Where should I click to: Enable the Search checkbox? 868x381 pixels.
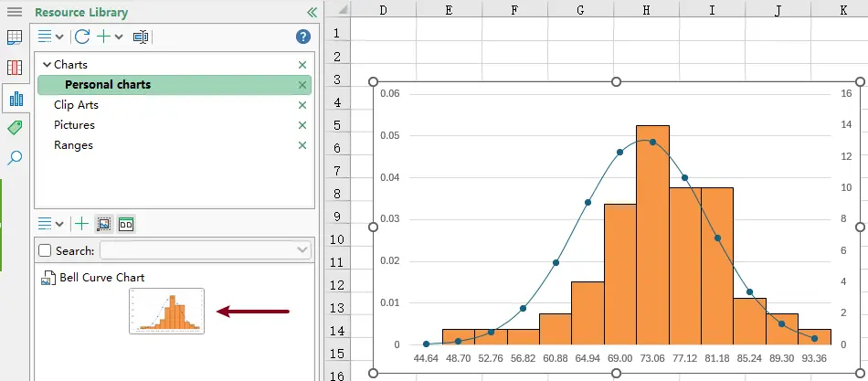tap(45, 250)
